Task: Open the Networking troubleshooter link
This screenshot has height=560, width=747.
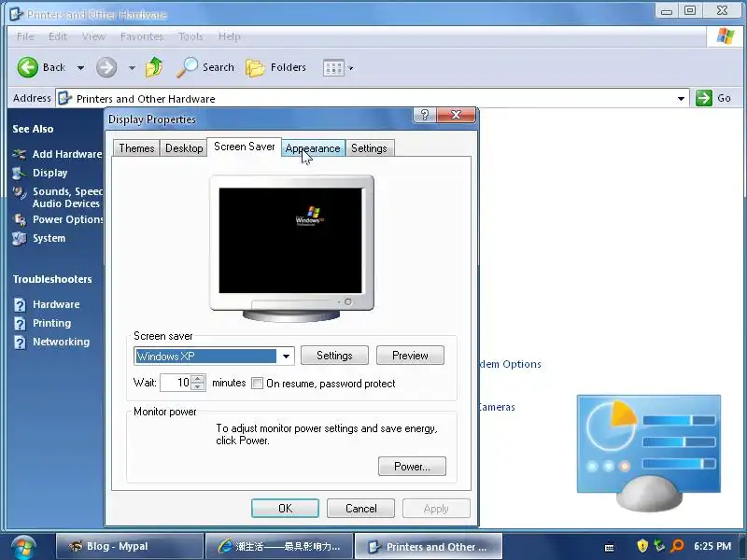Action: [x=61, y=342]
